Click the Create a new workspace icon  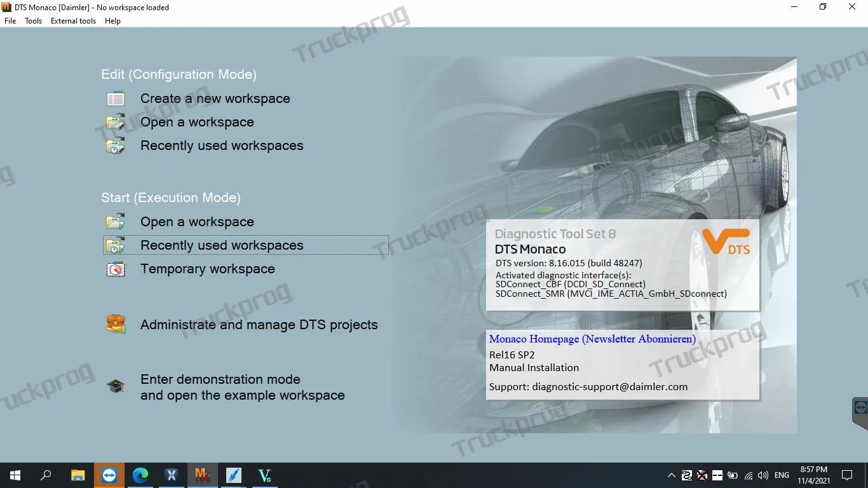[116, 98]
